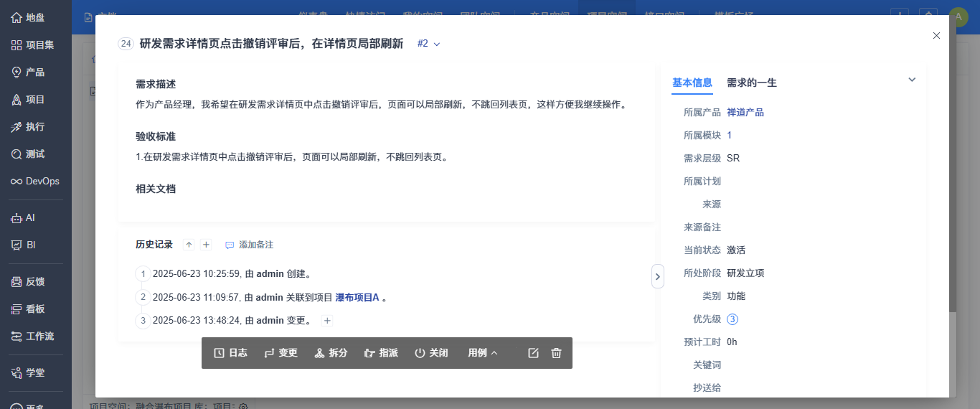Open DevOps in the left sidebar
This screenshot has width=980, height=409.
point(36,182)
